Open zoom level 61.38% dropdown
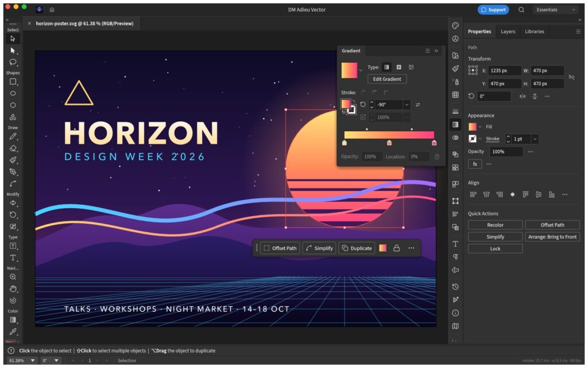588x368 pixels. [x=33, y=361]
